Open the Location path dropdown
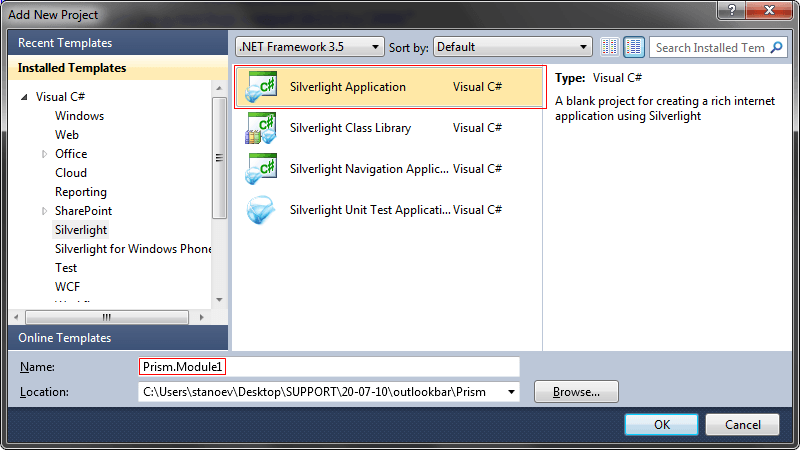 click(x=512, y=391)
